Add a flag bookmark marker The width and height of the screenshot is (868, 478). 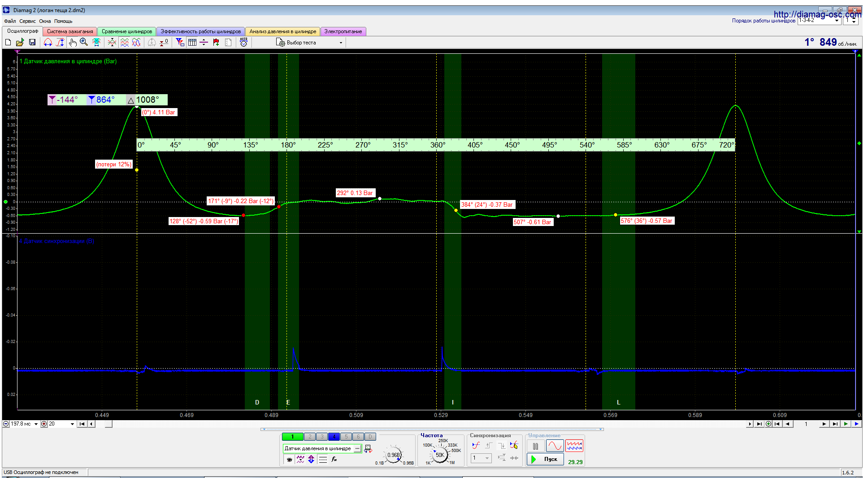coord(216,42)
